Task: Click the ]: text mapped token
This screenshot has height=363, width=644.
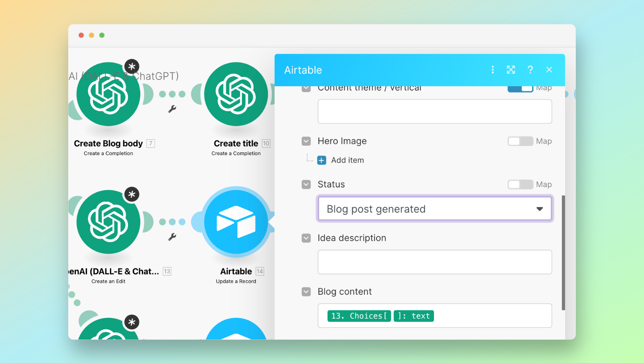Action: pyautogui.click(x=414, y=316)
